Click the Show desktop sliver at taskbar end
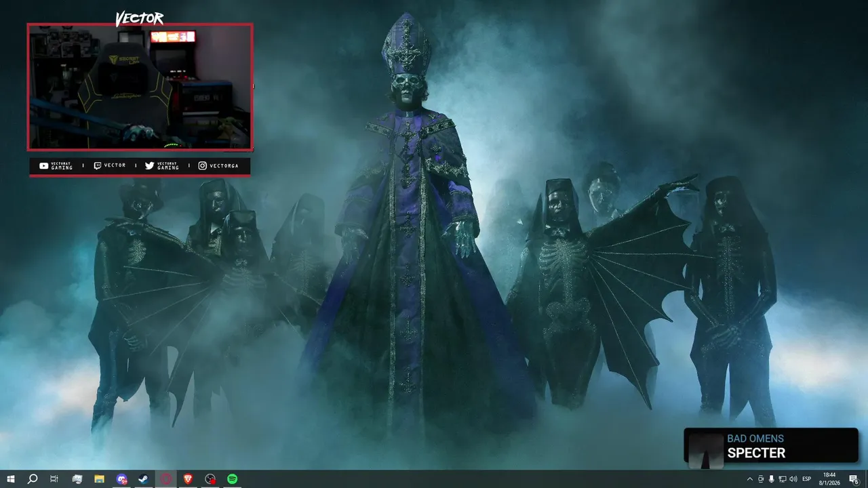Viewport: 868px width, 488px height. (866, 479)
